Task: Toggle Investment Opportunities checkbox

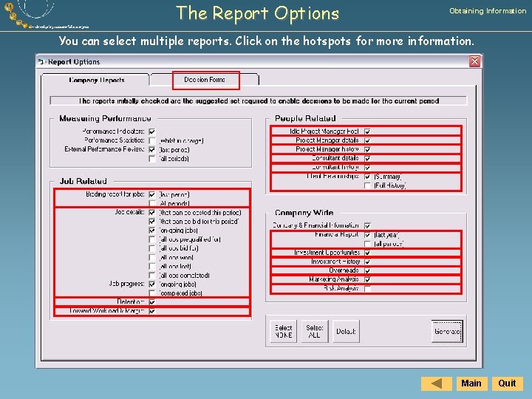Action: coord(367,253)
